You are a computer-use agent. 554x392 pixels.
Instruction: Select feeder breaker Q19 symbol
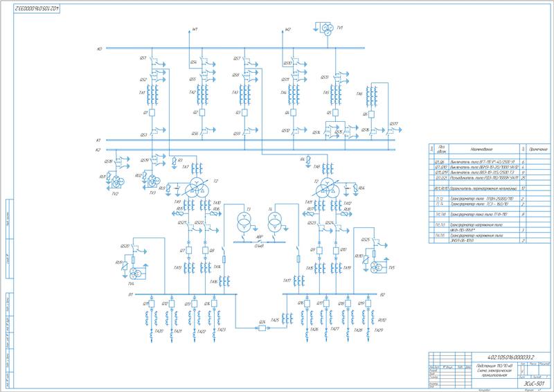(368, 303)
